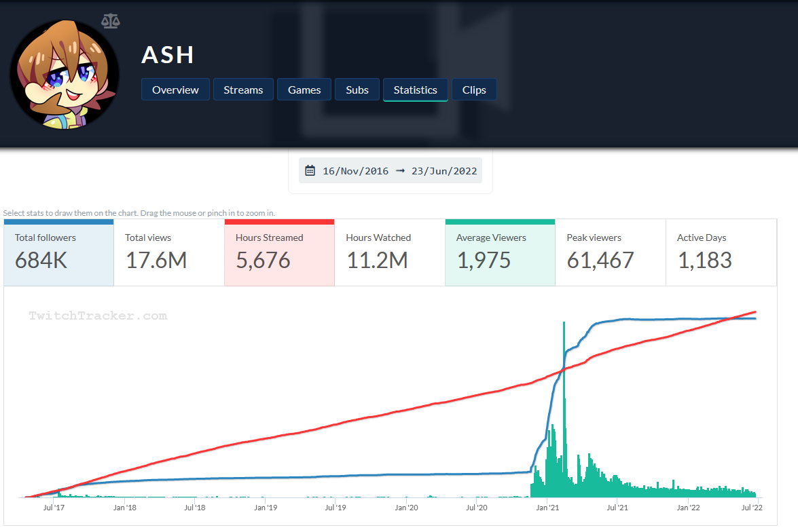Viewport: 798px width, 532px height.
Task: Click the compare scales icon above avatar
Action: pos(110,20)
